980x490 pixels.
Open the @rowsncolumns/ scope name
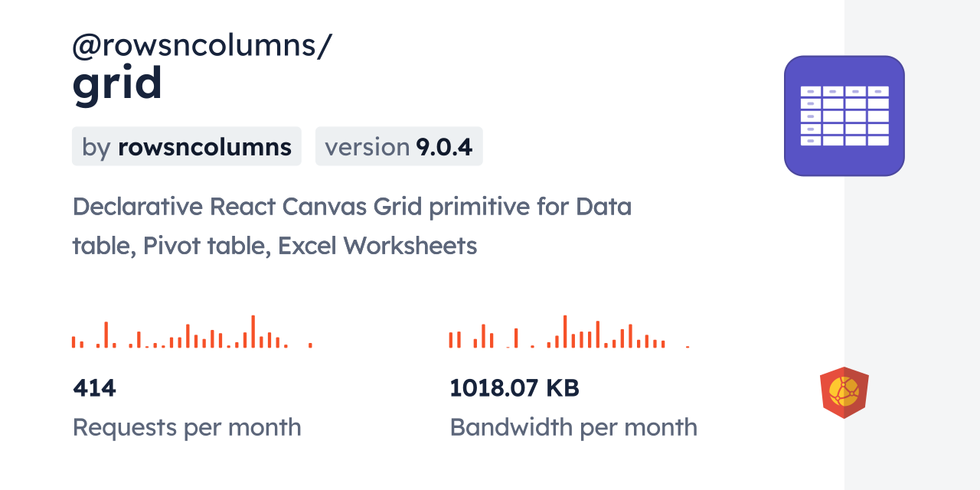201,46
